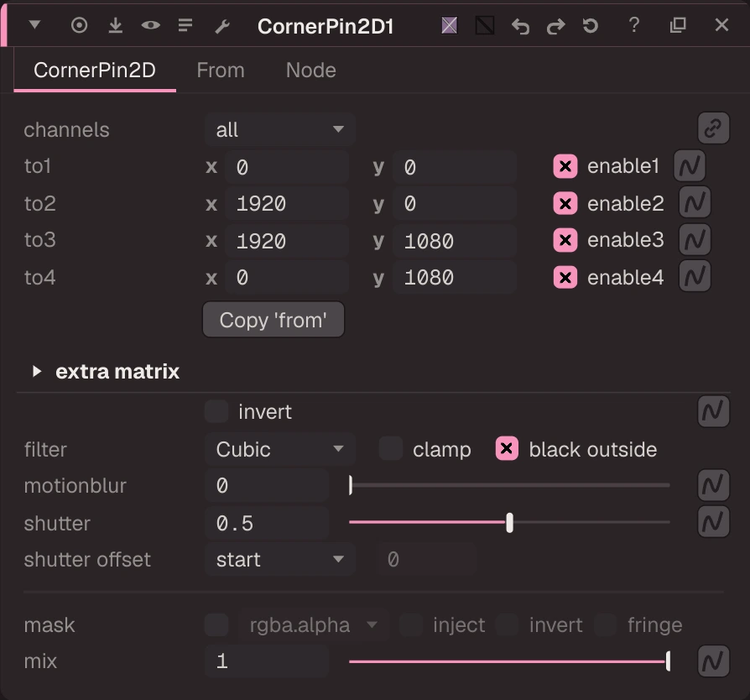Collapse panel with header dropdown arrow

pos(34,24)
